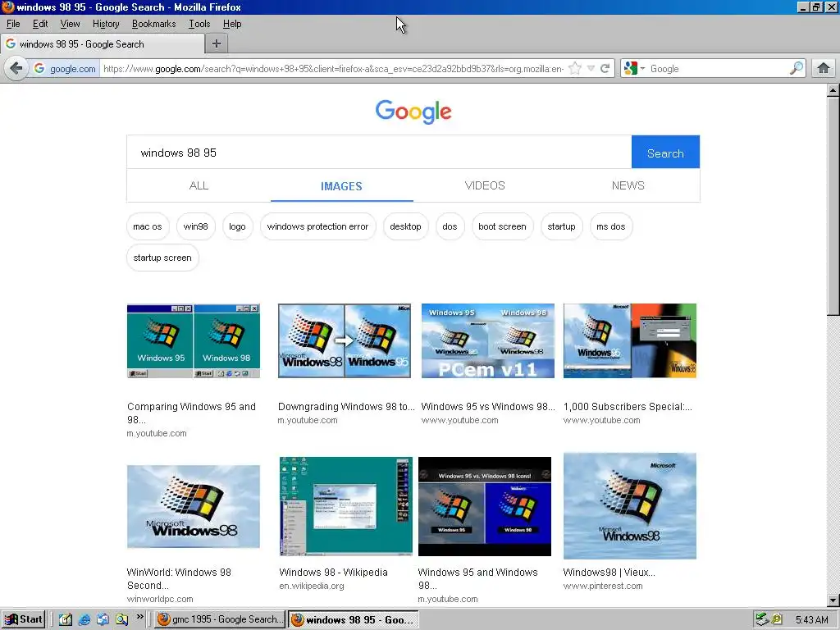The height and width of the screenshot is (630, 840).
Task: Open the Windows Start button
Action: (x=24, y=619)
